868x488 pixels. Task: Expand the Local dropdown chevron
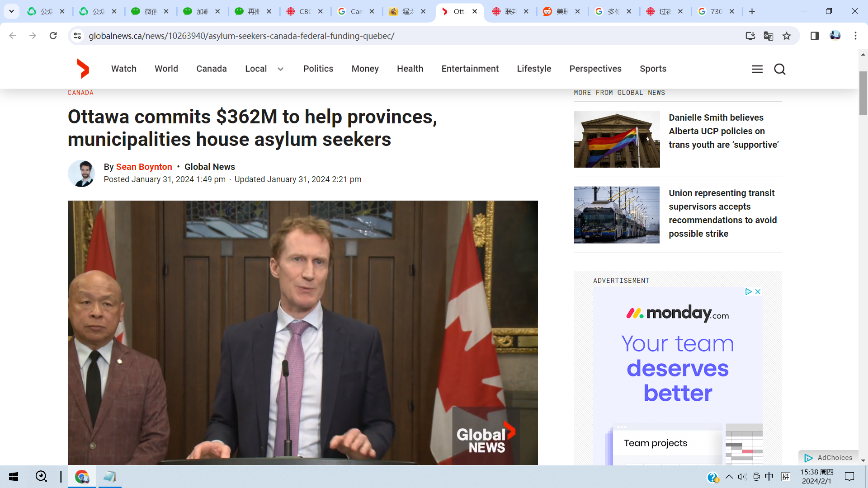280,69
